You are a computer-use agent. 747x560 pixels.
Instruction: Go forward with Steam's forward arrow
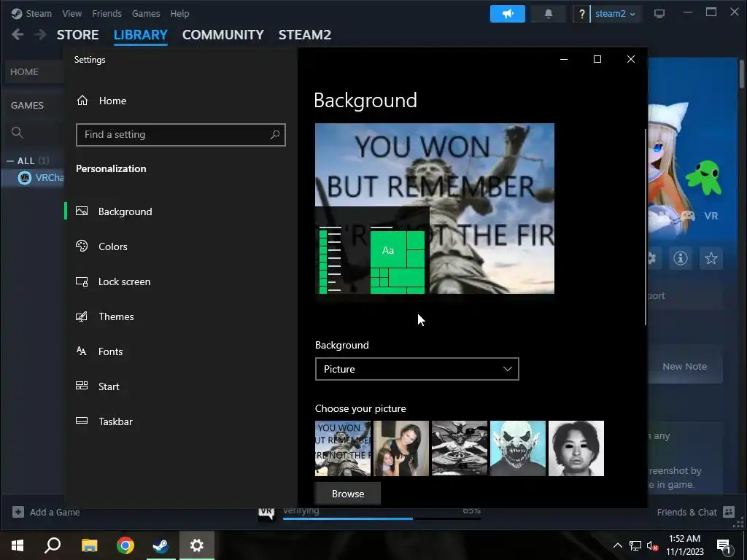tap(41, 35)
